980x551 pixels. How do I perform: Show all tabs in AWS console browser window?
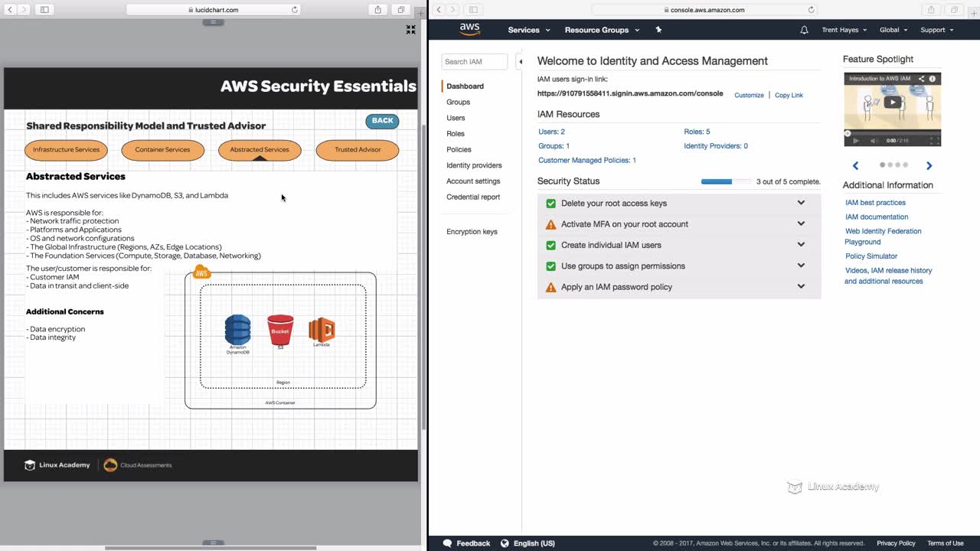[x=954, y=10]
